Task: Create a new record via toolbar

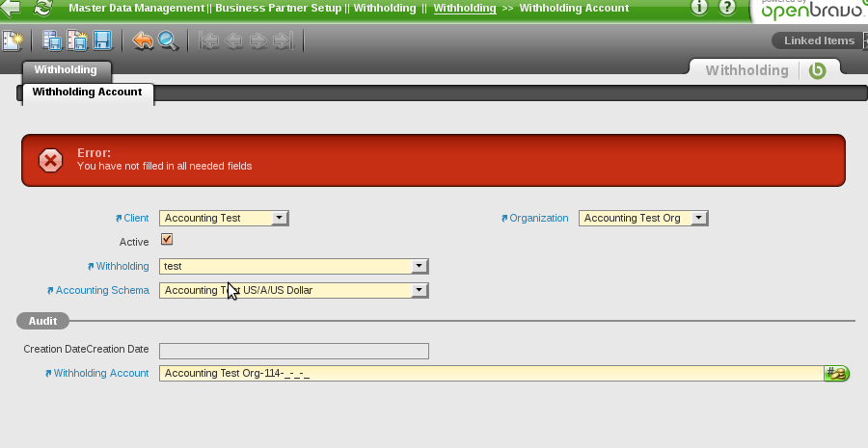Action: (13, 40)
